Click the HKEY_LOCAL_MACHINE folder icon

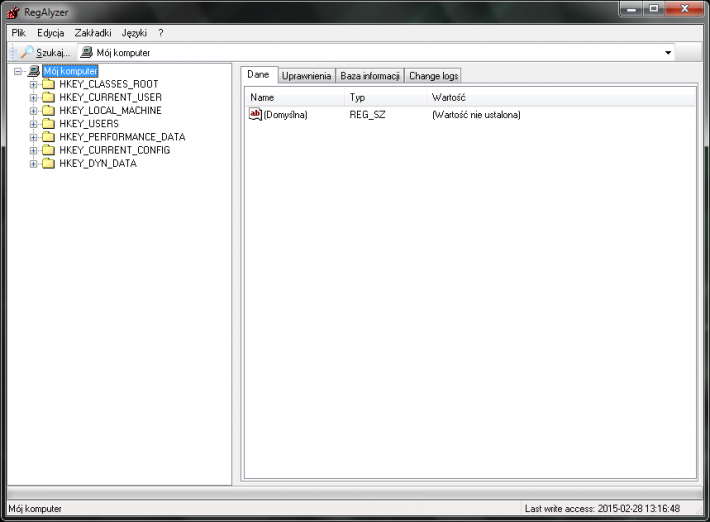pos(48,110)
